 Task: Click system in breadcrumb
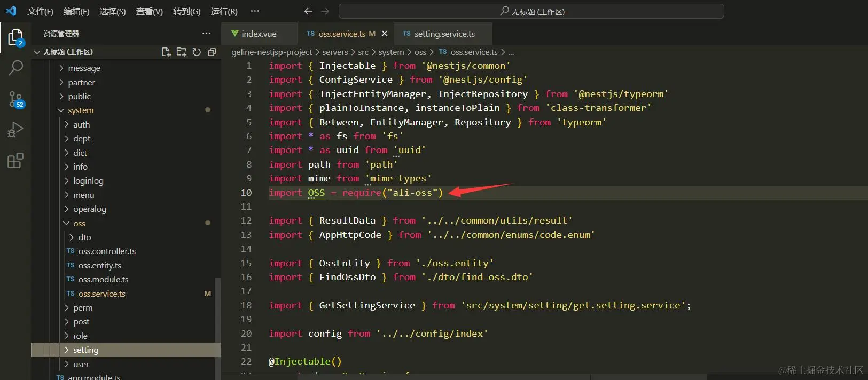click(391, 52)
